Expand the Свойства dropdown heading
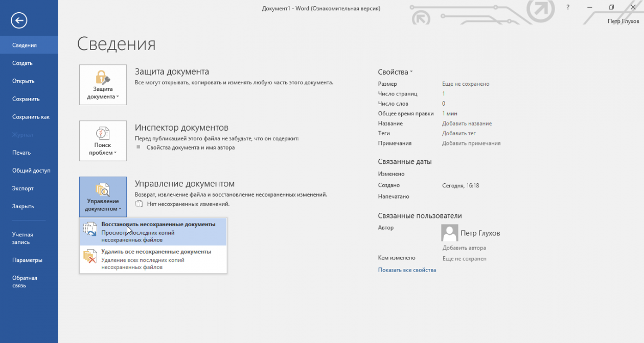This screenshot has height=343, width=644. tap(395, 72)
